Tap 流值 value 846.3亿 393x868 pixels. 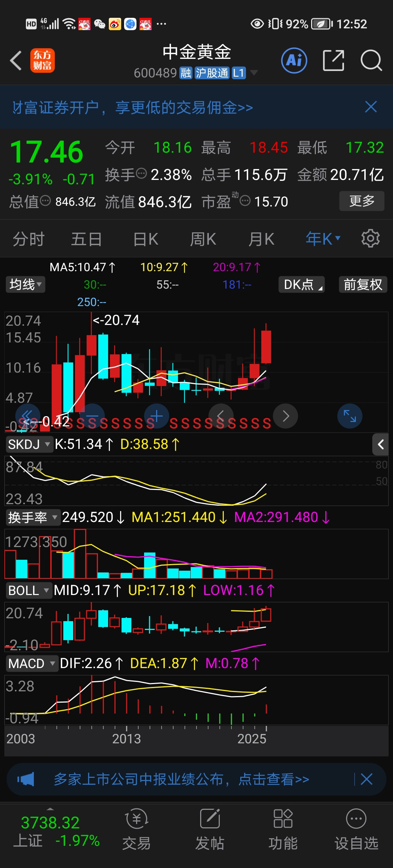pyautogui.click(x=165, y=201)
